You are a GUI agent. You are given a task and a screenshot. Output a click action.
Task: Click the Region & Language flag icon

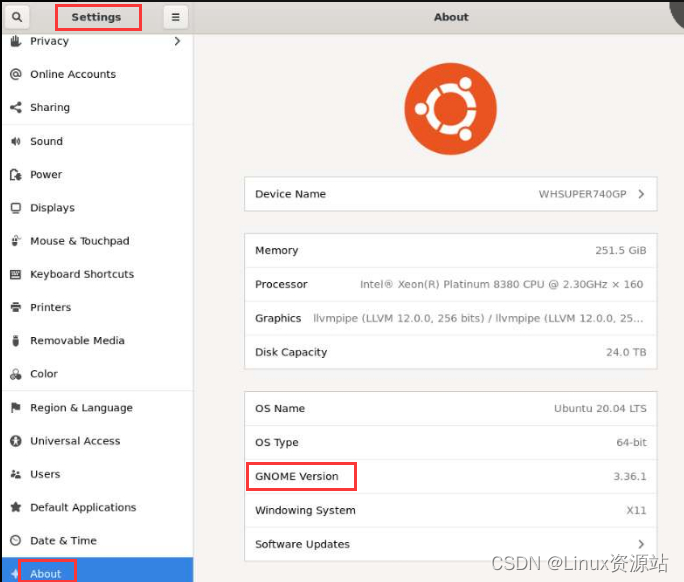tap(16, 407)
